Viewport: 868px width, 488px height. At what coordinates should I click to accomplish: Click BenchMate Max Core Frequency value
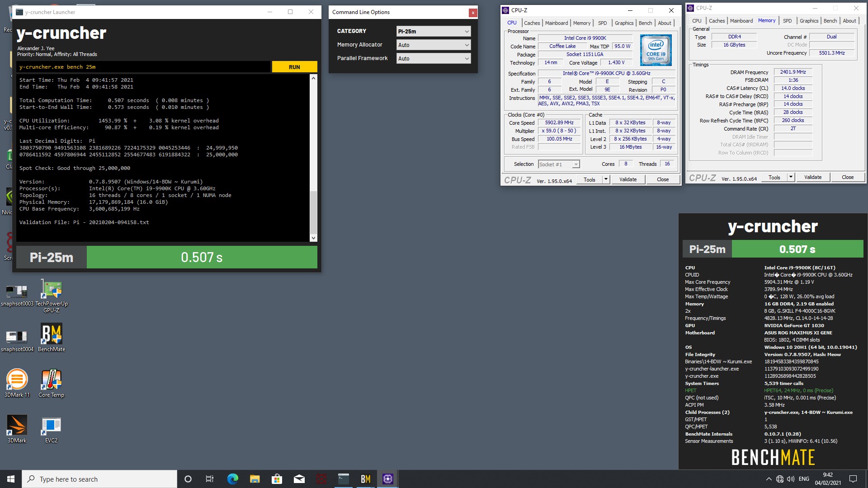(789, 282)
